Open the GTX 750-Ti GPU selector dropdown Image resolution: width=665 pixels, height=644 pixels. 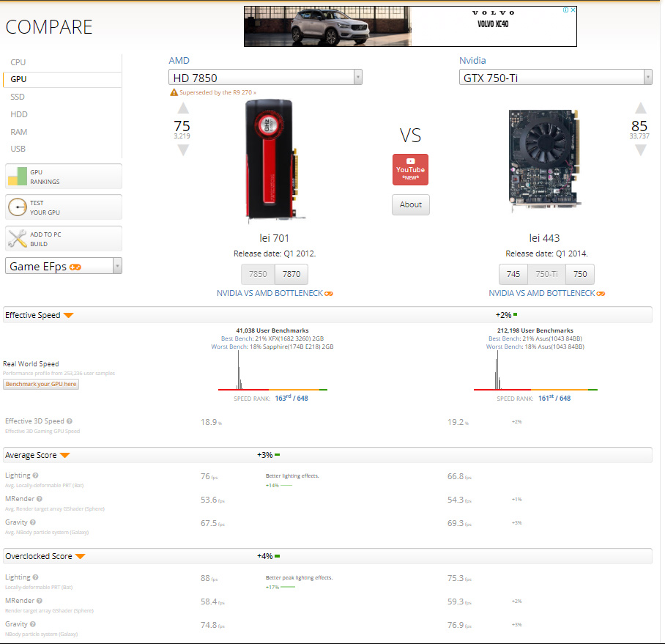click(x=556, y=78)
